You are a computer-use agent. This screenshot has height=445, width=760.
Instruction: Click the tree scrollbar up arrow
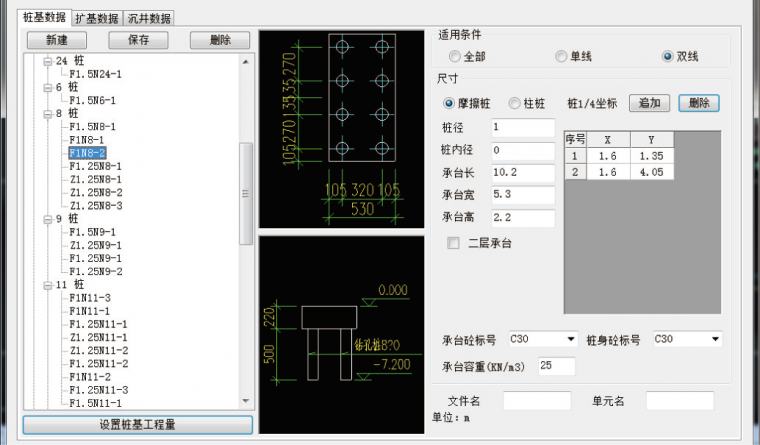click(246, 62)
